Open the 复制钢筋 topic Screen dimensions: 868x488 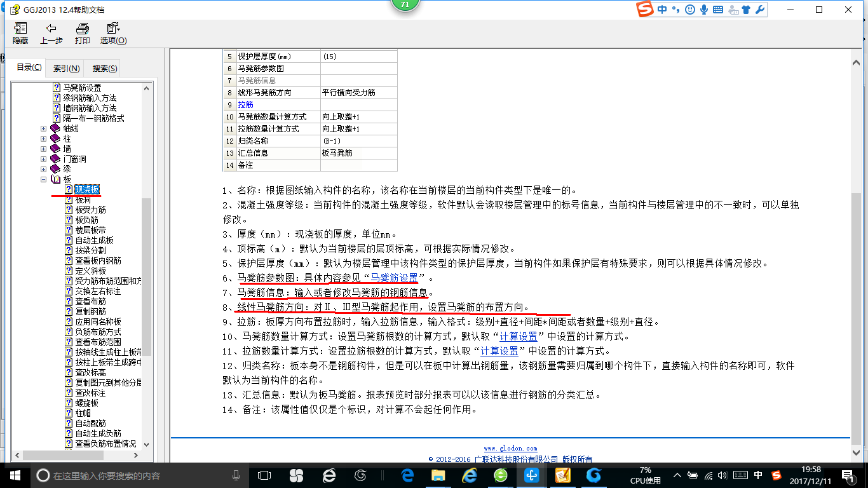point(91,311)
